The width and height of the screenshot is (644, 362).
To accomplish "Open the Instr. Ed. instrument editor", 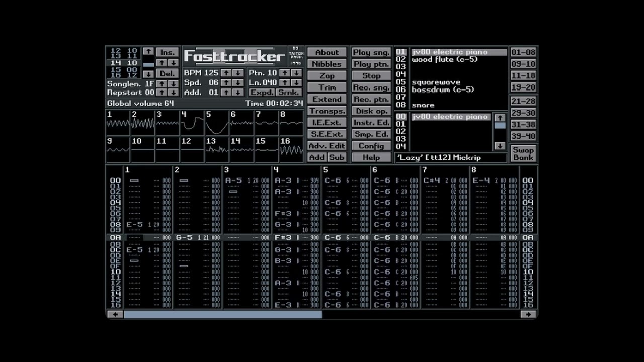I will [x=371, y=123].
